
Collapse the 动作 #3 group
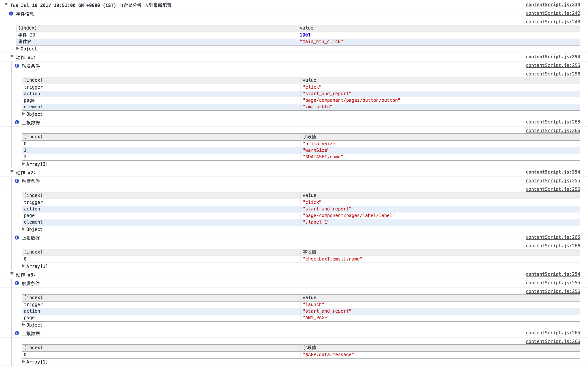(12, 274)
